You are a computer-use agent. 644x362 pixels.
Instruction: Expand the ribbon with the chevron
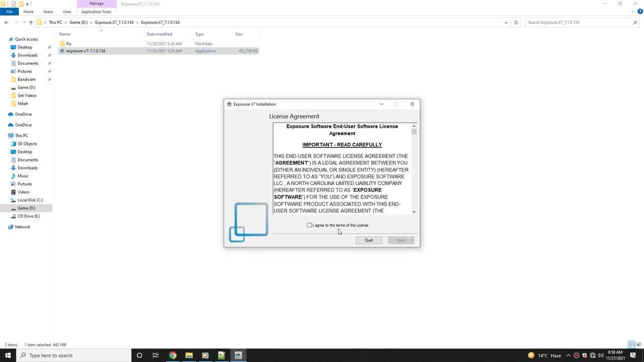tap(633, 12)
